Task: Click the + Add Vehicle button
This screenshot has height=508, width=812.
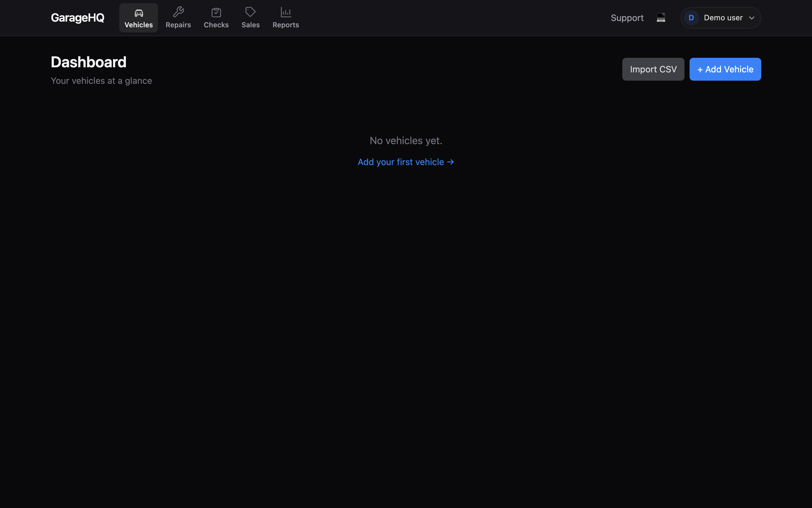Action: click(x=725, y=69)
